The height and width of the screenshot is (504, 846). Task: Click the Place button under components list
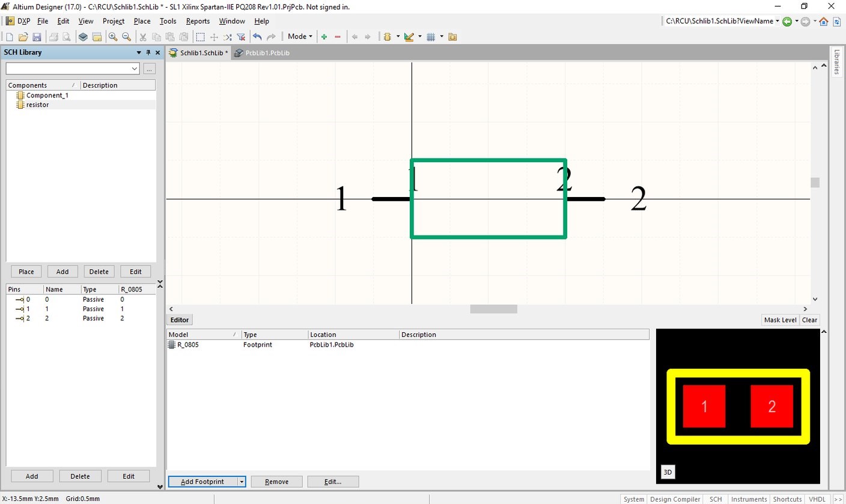tap(26, 272)
